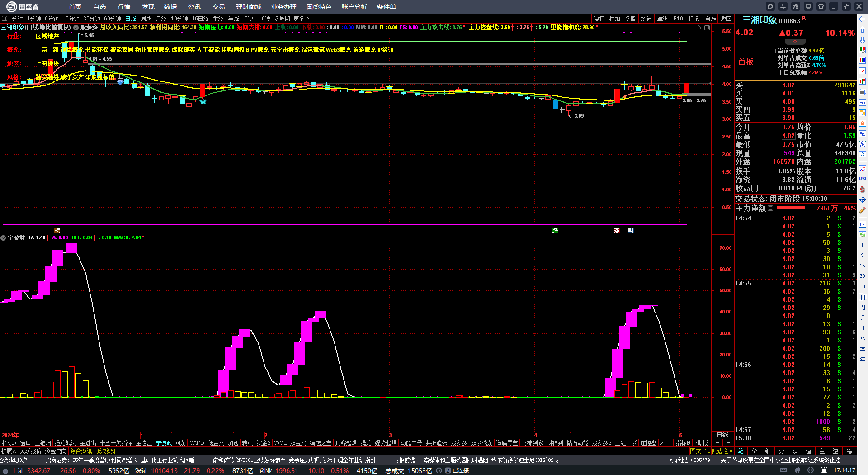Image resolution: width=868 pixels, height=475 pixels.
Task: Open the 交易 menu
Action: [x=218, y=7]
